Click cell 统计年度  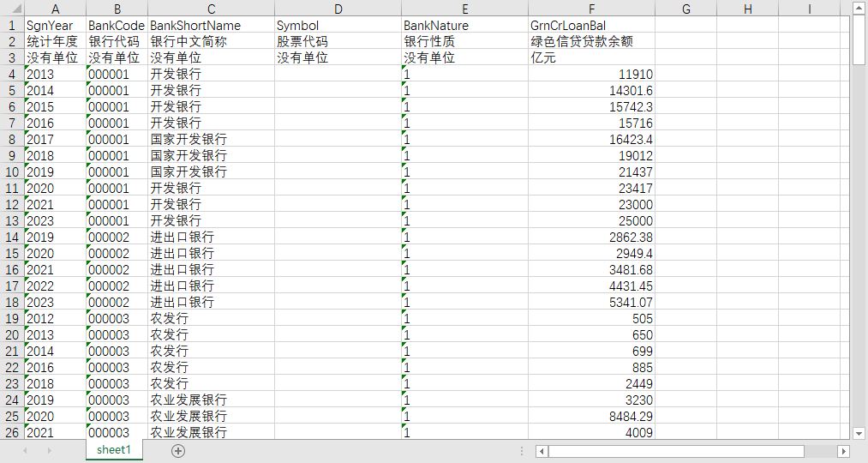(56, 41)
